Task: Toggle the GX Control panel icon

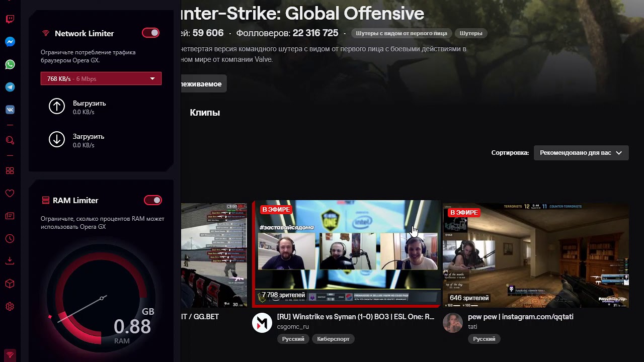Action: pyautogui.click(x=10, y=355)
